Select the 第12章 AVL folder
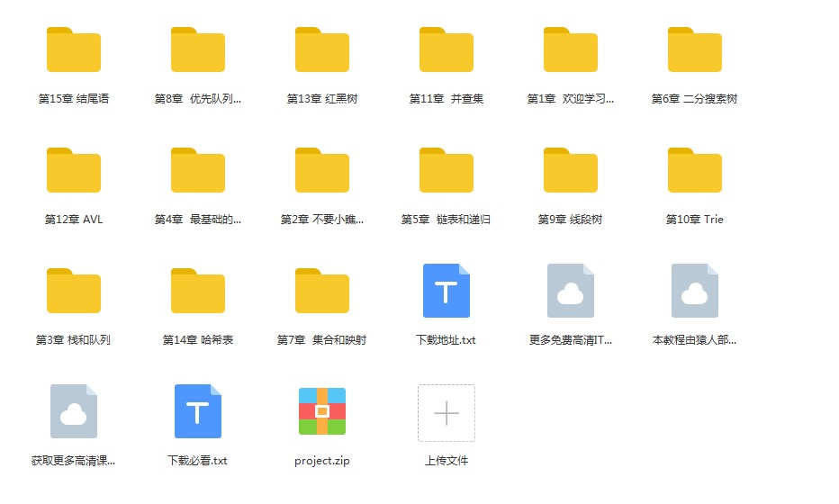 tap(74, 171)
